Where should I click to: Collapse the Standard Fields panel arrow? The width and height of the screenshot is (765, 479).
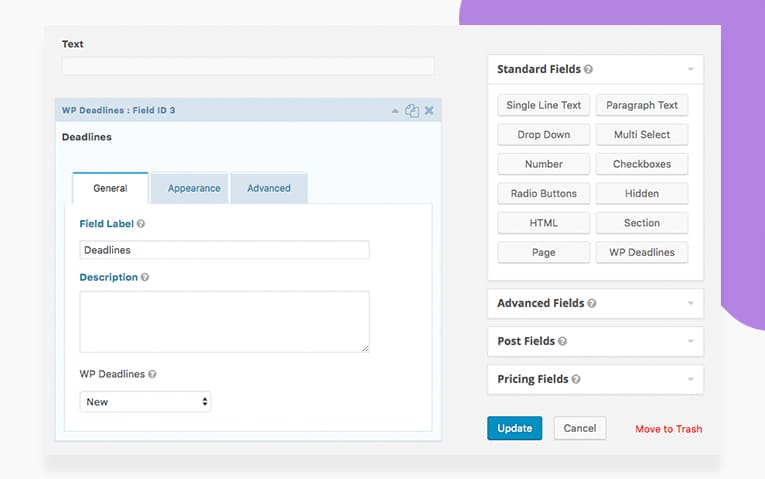tap(690, 69)
